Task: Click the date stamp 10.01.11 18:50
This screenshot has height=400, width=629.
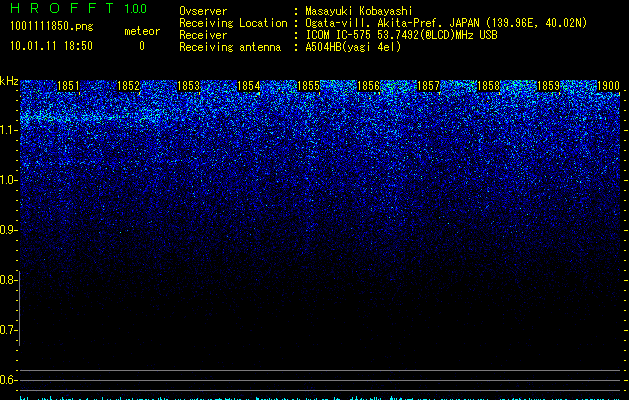Action: pyautogui.click(x=51, y=46)
